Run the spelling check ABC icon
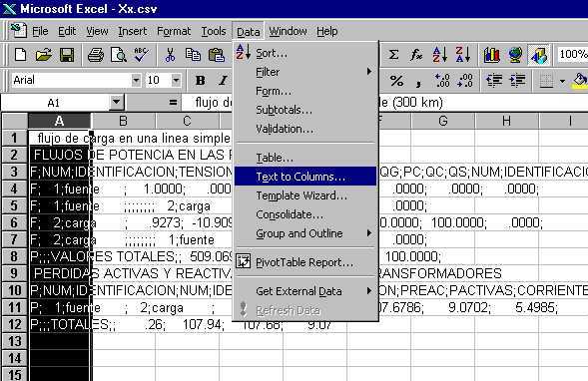588x381 pixels. (x=141, y=55)
